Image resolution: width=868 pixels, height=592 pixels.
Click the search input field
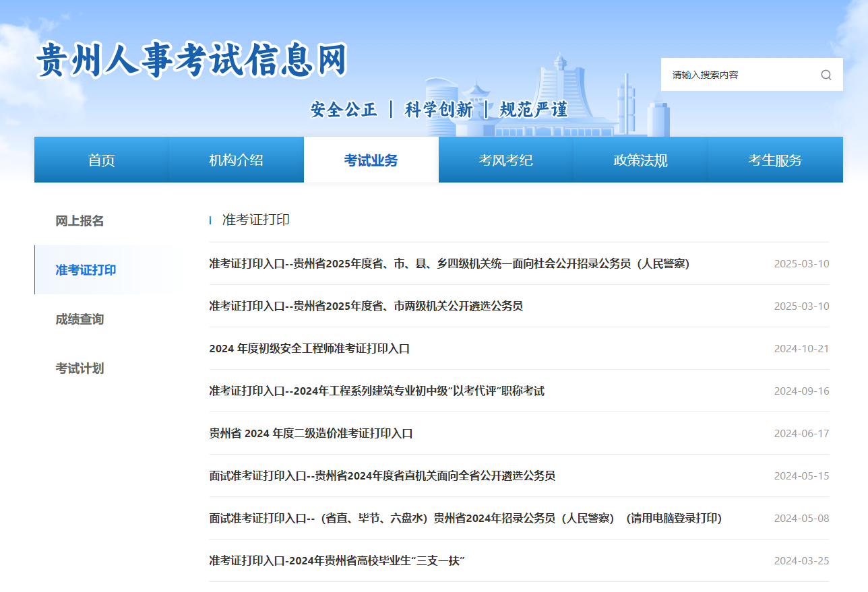[x=738, y=75]
